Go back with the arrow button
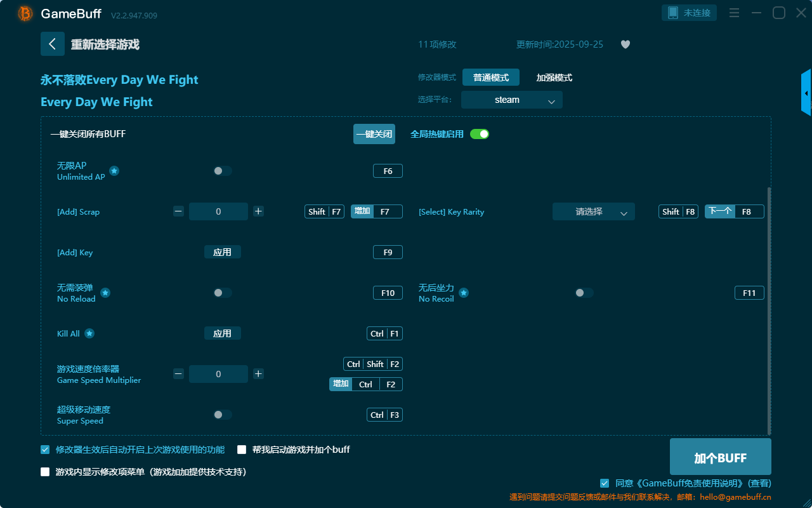 pos(53,44)
